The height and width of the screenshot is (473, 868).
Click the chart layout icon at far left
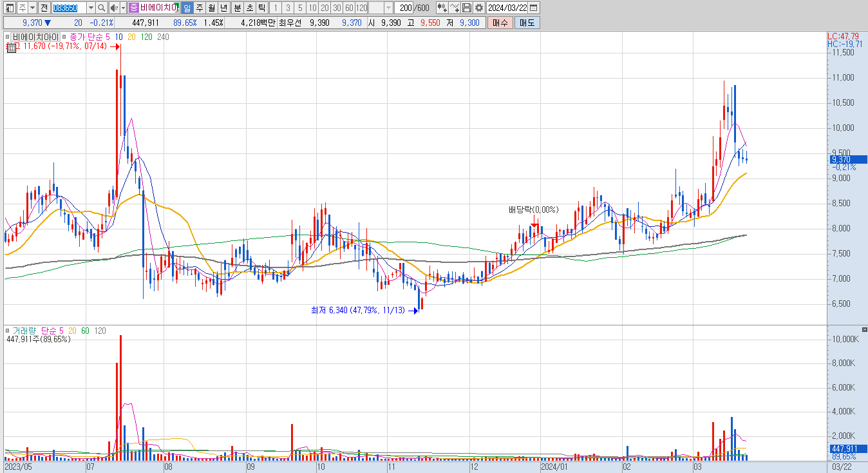tap(10, 8)
